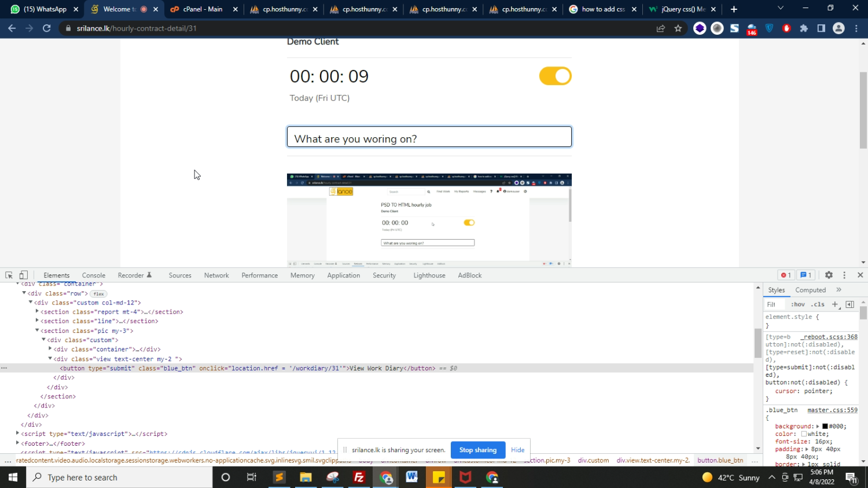The height and width of the screenshot is (488, 868).
Task: Expand the section class="report mt-4" node
Action: coord(37,311)
